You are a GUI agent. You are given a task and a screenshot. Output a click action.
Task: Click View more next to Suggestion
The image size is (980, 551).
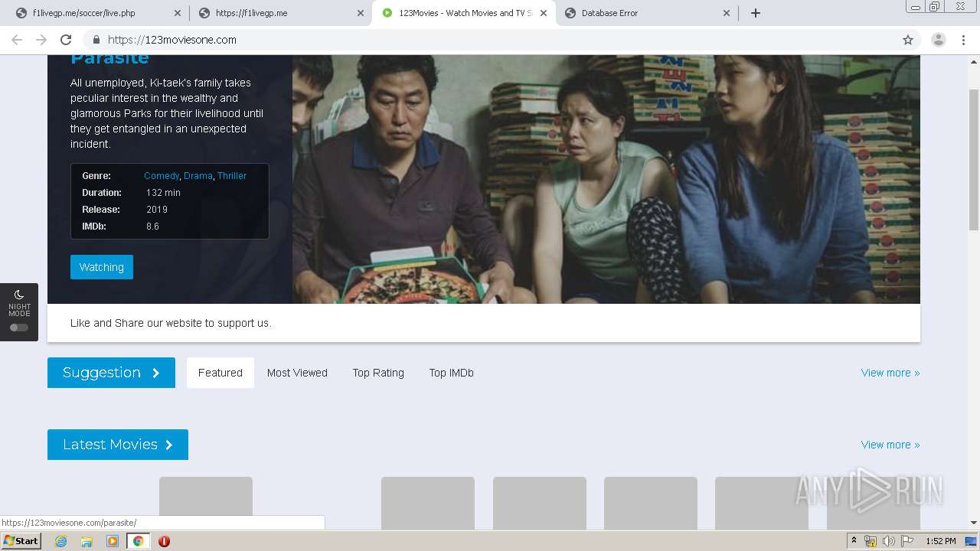click(x=890, y=373)
